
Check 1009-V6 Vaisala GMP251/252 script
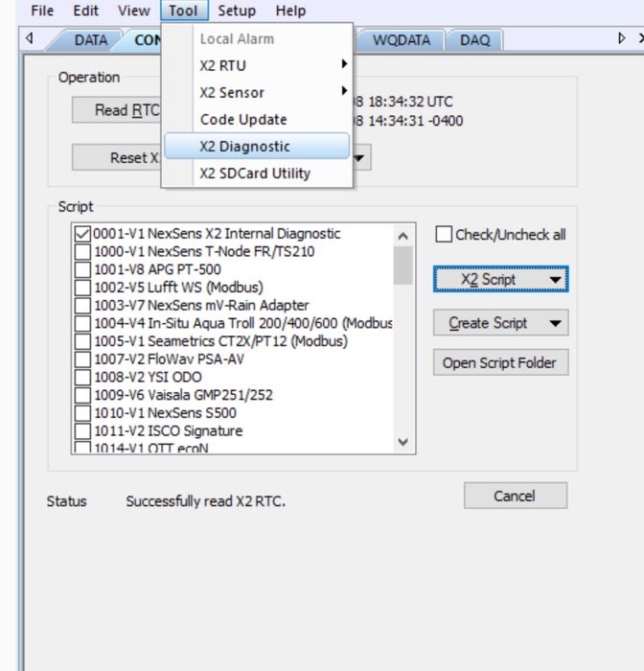coord(82,395)
